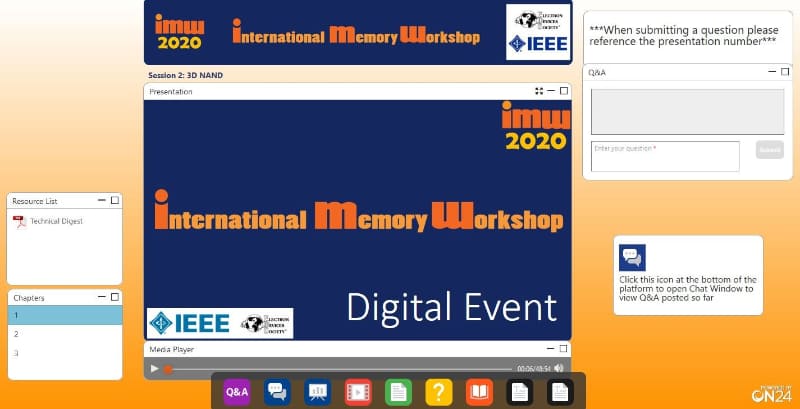Minimize the Chapters panel
This screenshot has height=409, width=800.
pos(102,297)
